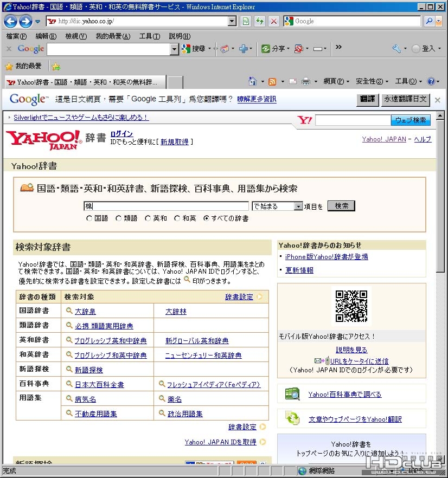Click the compatibility view icon beside address bar
Screen dimensions: 448x478
(246, 21)
